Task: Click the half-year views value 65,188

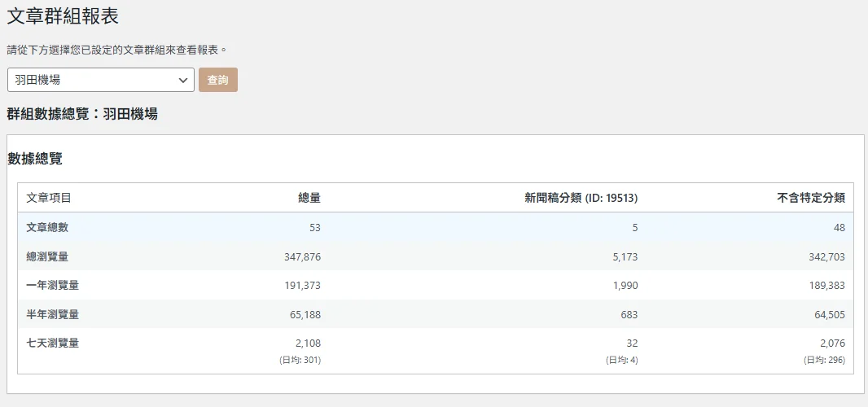Action: coord(305,314)
